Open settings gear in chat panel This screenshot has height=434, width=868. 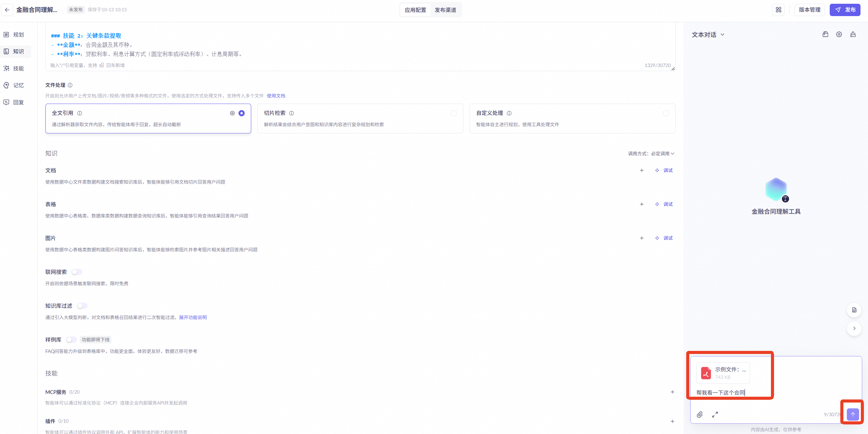point(839,35)
